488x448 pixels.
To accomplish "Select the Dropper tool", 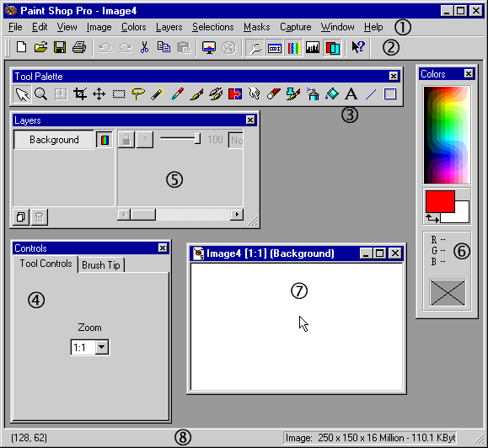I will (177, 94).
